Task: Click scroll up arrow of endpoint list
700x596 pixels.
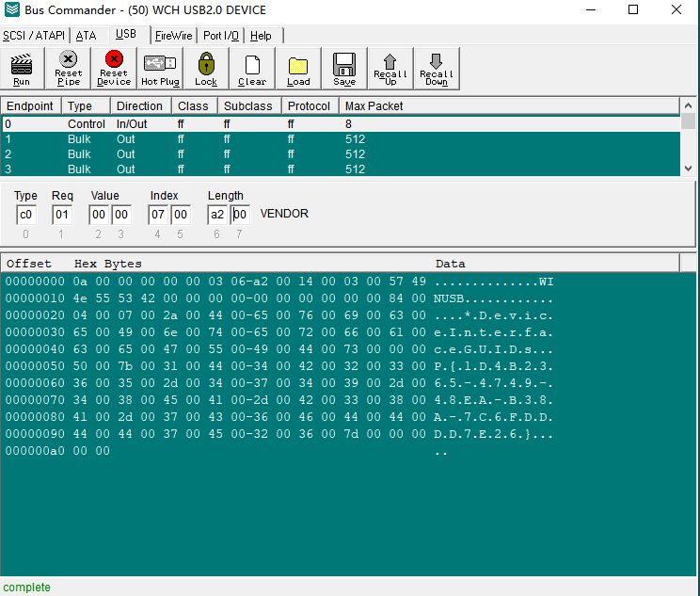Action: click(688, 105)
